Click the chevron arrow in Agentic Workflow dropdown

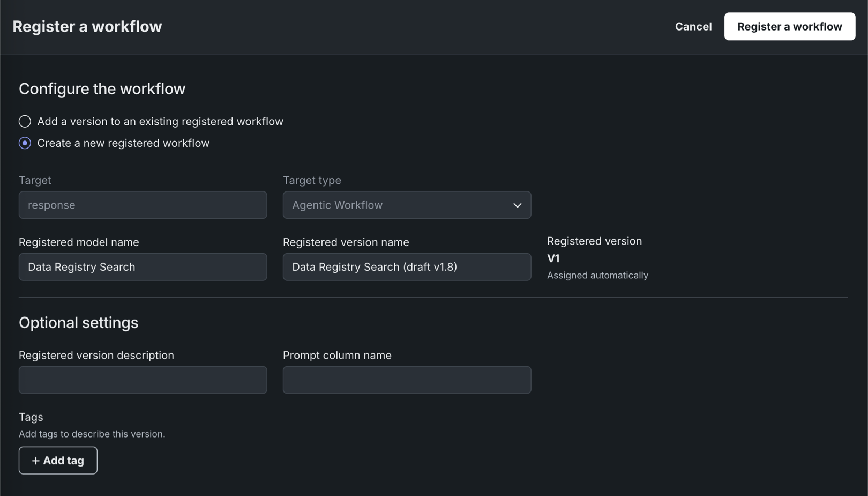coord(517,205)
